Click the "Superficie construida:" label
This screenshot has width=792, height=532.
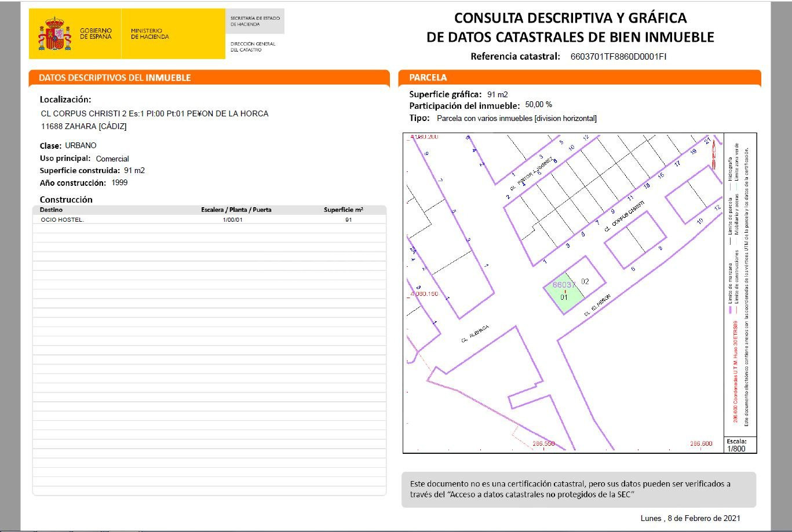click(x=80, y=171)
